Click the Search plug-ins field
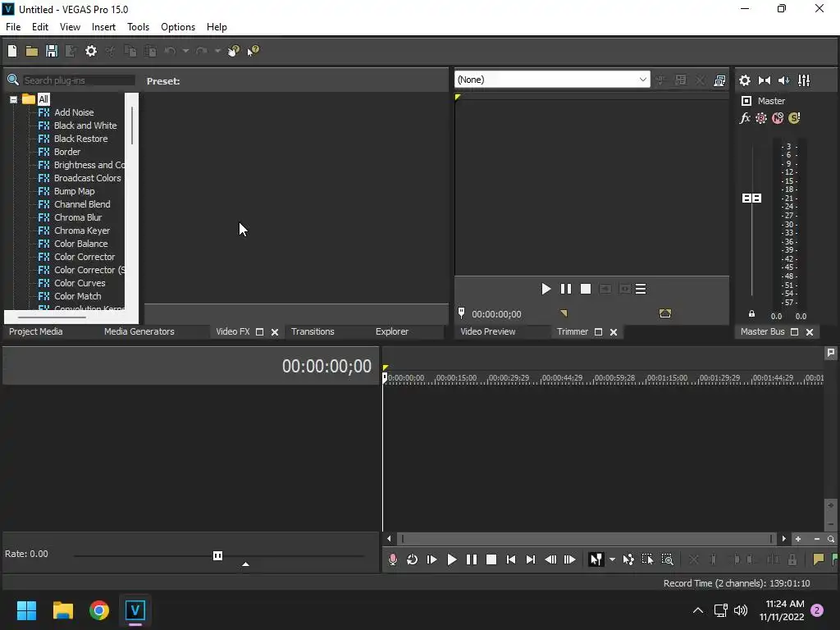 (x=79, y=80)
